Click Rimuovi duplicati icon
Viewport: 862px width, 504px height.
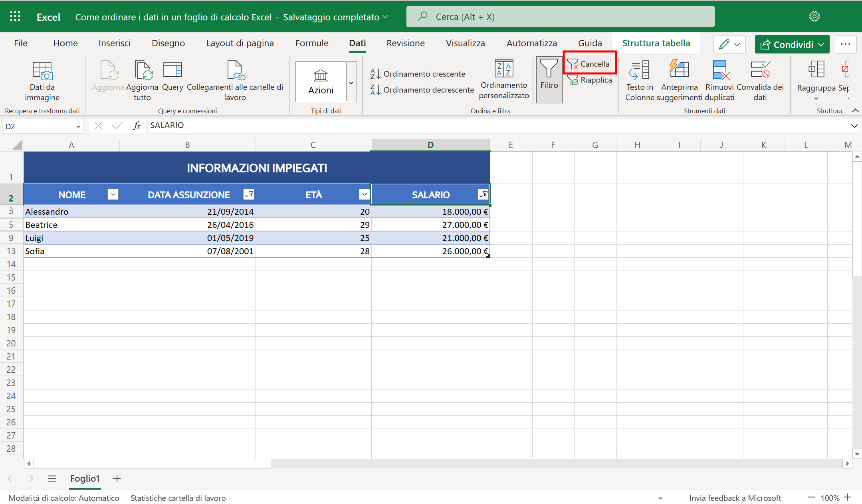point(720,70)
